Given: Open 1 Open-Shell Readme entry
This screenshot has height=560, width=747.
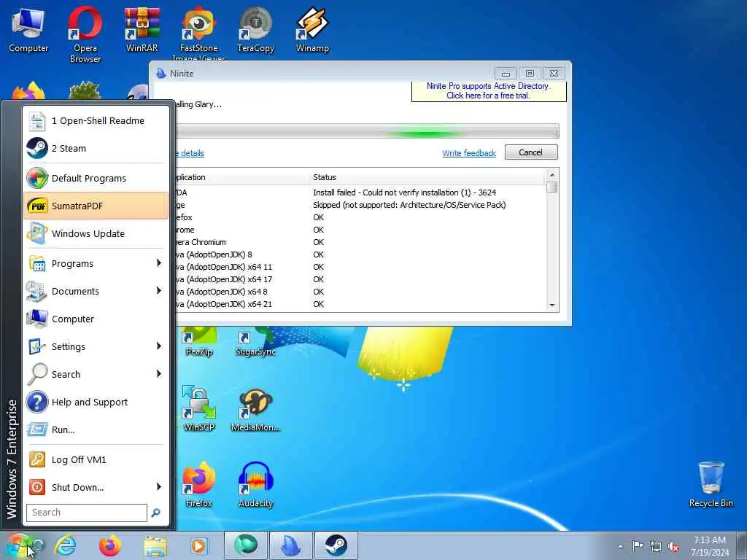Looking at the screenshot, I should click(96, 121).
